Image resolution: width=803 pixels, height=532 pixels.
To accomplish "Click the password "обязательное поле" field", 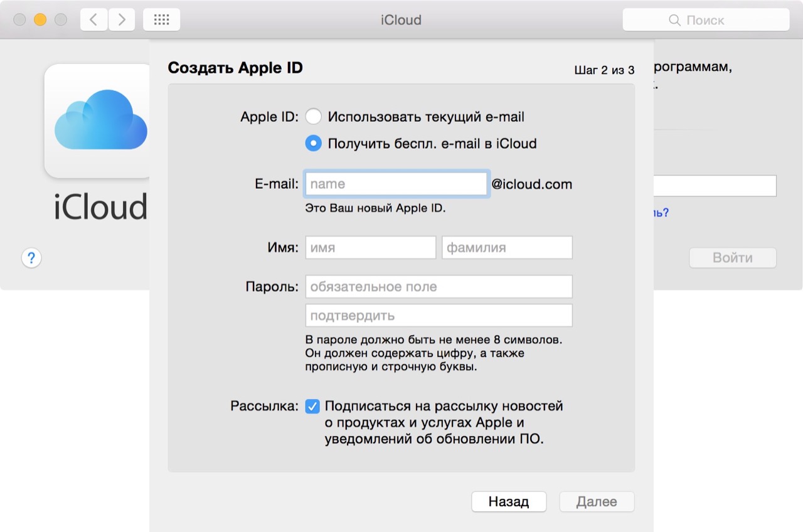I will coord(439,287).
